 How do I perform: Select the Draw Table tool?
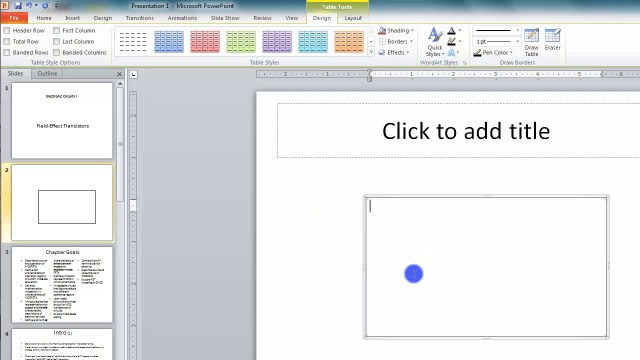[531, 42]
